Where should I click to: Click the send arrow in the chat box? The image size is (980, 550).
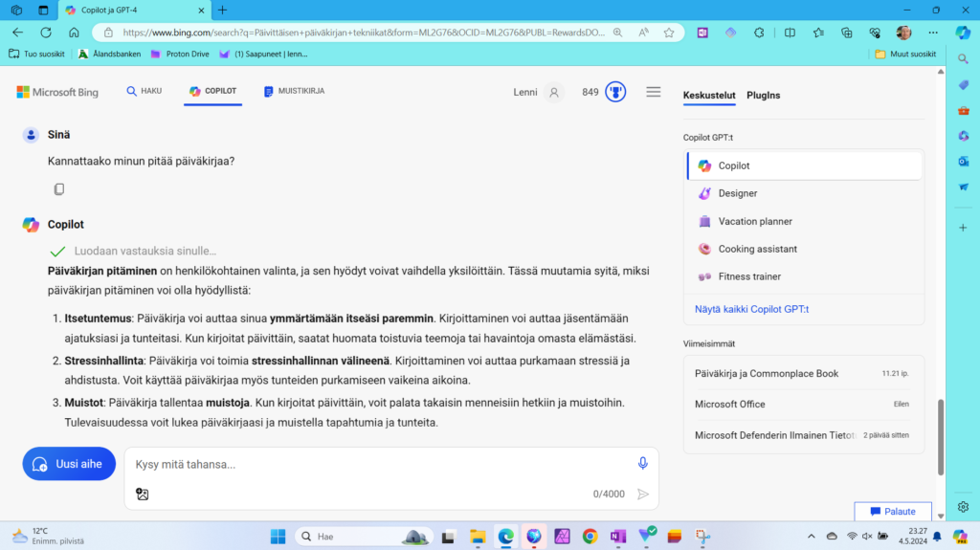[643, 494]
